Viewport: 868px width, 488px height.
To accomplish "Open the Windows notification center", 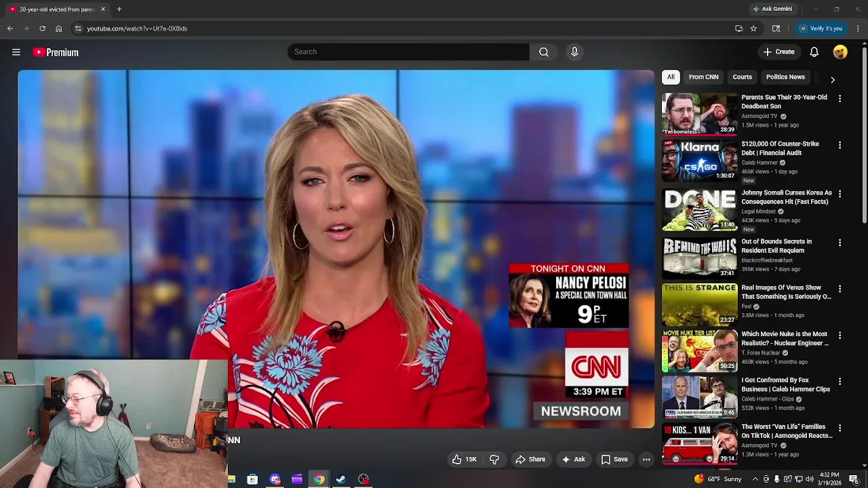I will pos(854,479).
